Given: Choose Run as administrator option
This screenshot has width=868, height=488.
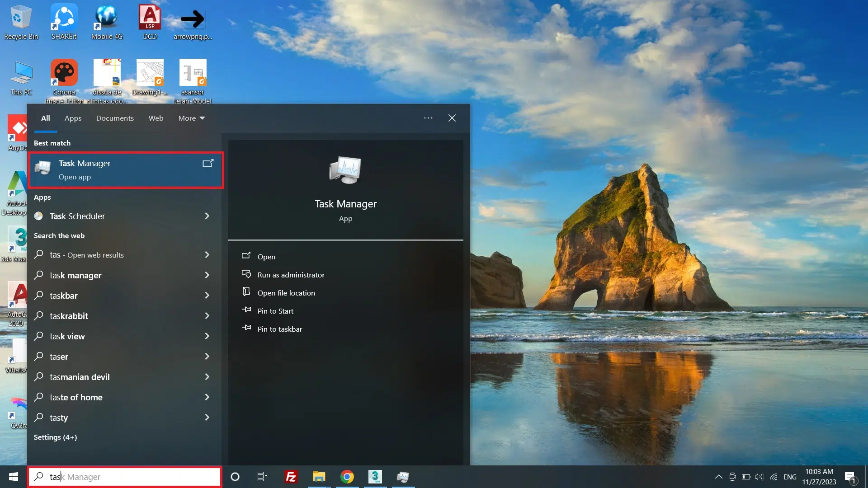Looking at the screenshot, I should click(291, 275).
